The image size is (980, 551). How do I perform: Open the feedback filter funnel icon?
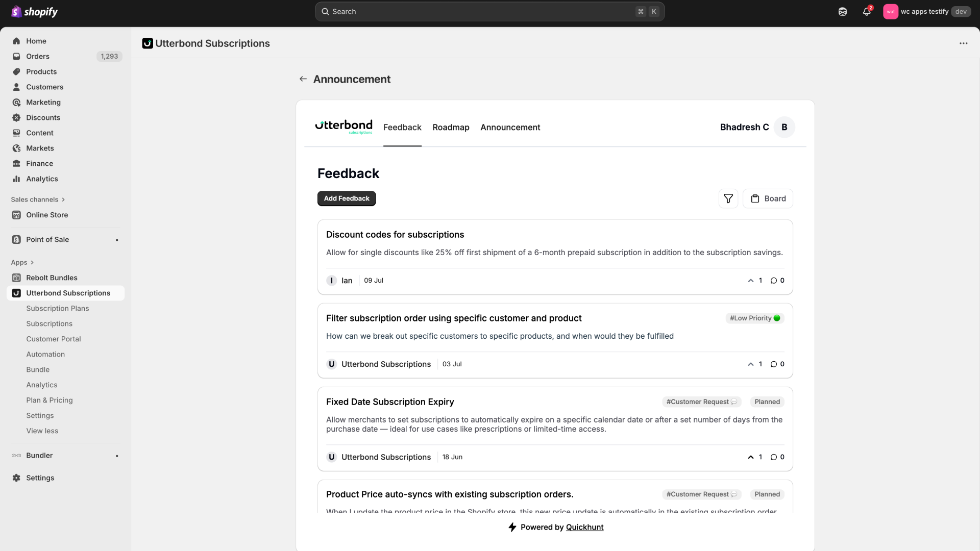tap(728, 198)
